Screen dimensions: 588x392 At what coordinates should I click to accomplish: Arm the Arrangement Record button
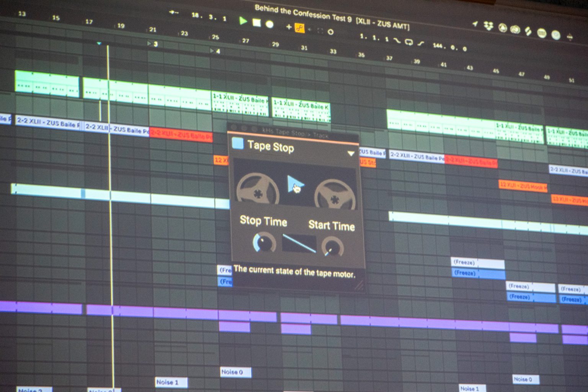[269, 24]
